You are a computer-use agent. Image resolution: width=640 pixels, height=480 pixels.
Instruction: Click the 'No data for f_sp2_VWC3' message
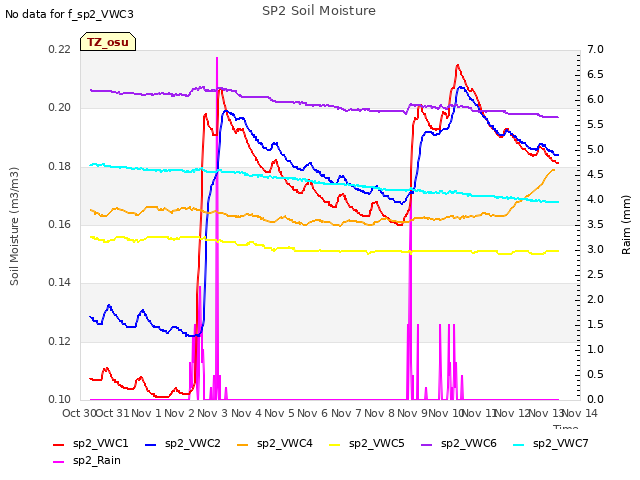coord(69,15)
